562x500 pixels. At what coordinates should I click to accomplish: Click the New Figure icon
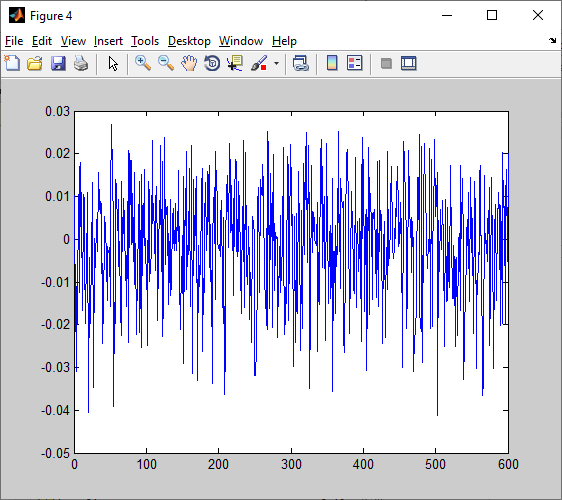[12, 63]
